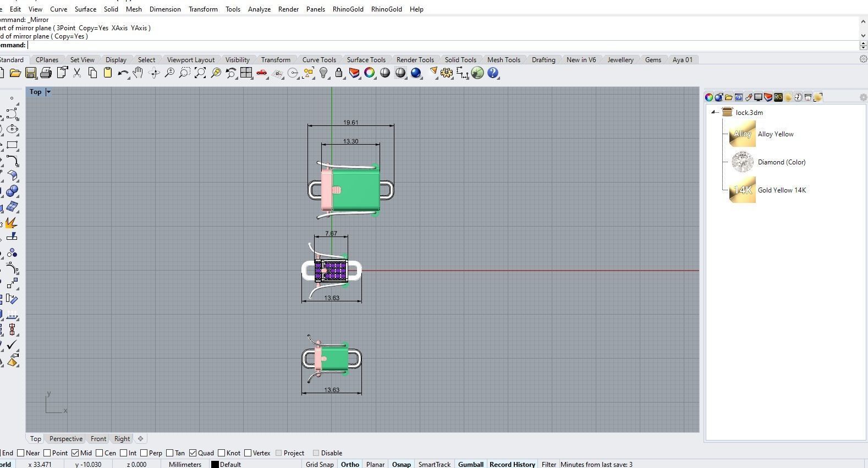Disable the Quad osnap checkbox

coord(193,453)
